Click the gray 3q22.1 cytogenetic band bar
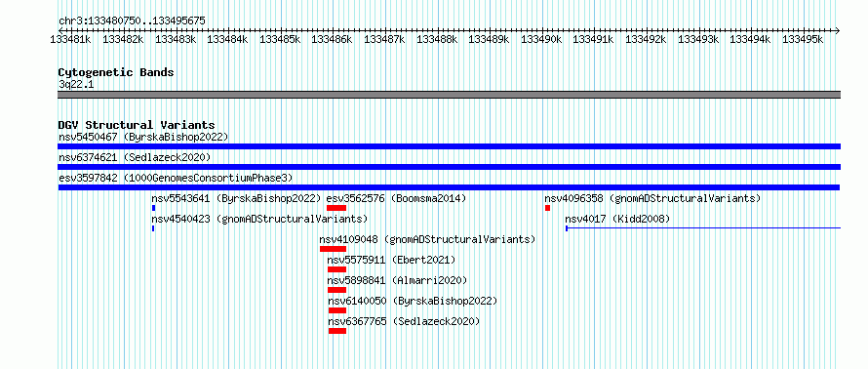 (449, 95)
